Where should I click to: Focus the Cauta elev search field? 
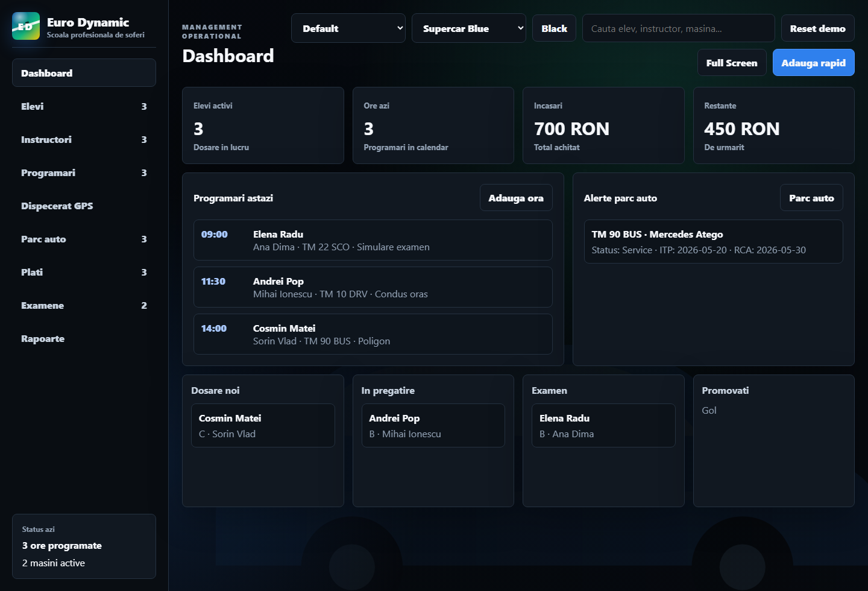(x=679, y=28)
